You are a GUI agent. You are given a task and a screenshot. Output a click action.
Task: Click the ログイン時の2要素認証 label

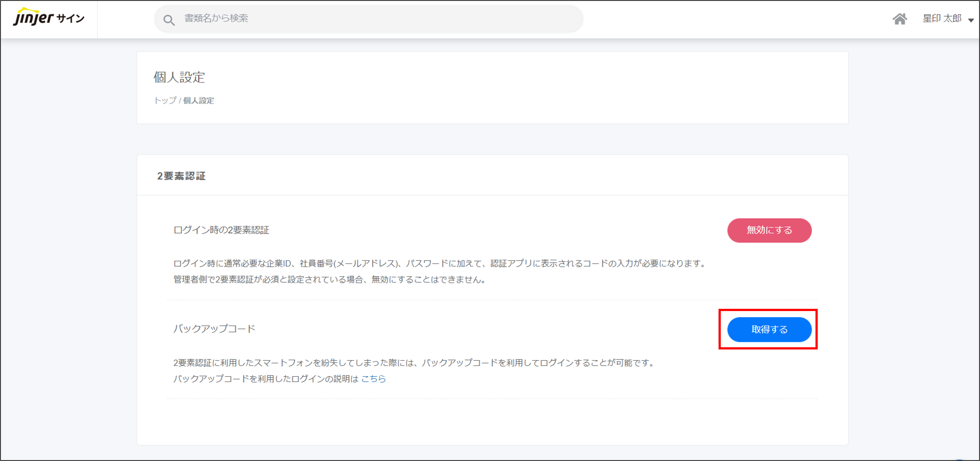point(221,230)
